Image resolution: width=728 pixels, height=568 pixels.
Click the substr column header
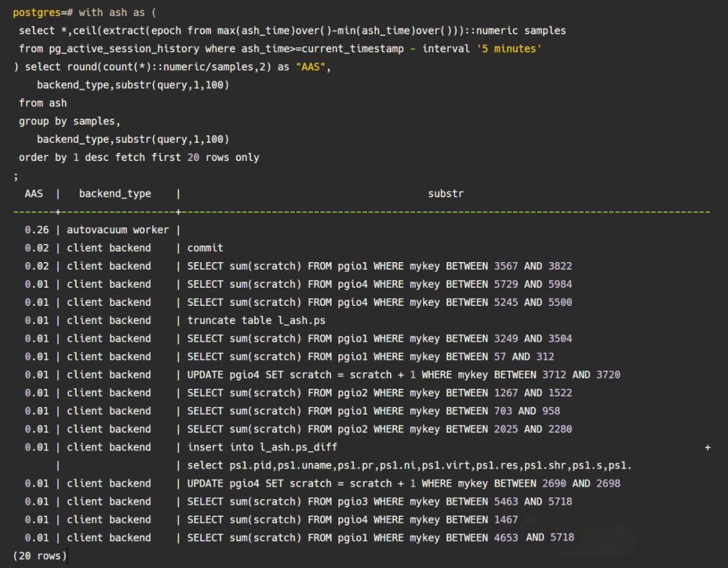click(446, 194)
